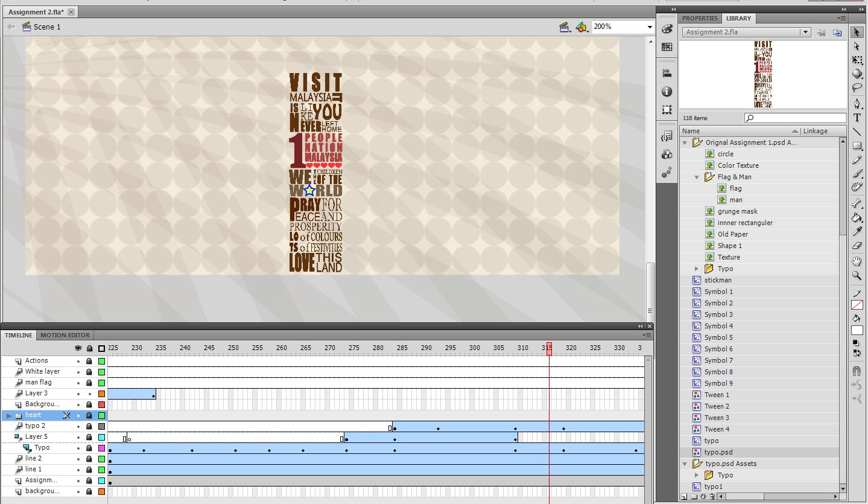Select the Deco tool
The width and height of the screenshot is (868, 504).
[857, 187]
